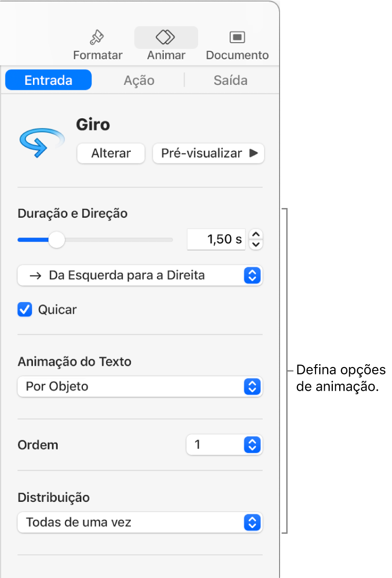Increase duration with the up stepper arrow

[256, 234]
